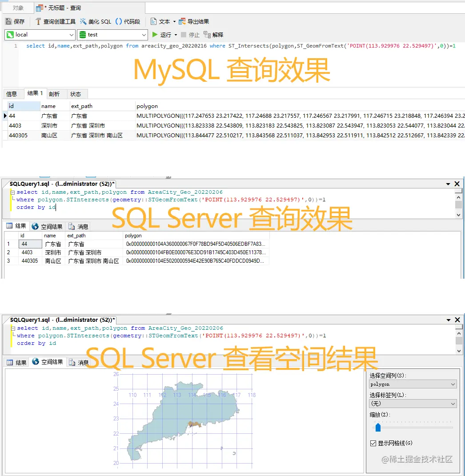
Task: Click the green 运行 run button
Action: (161, 35)
